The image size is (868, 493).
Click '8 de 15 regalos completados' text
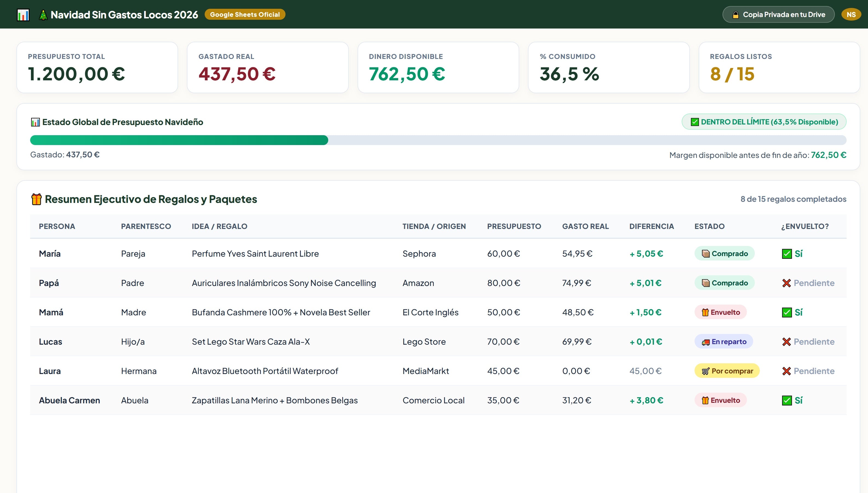pyautogui.click(x=793, y=199)
